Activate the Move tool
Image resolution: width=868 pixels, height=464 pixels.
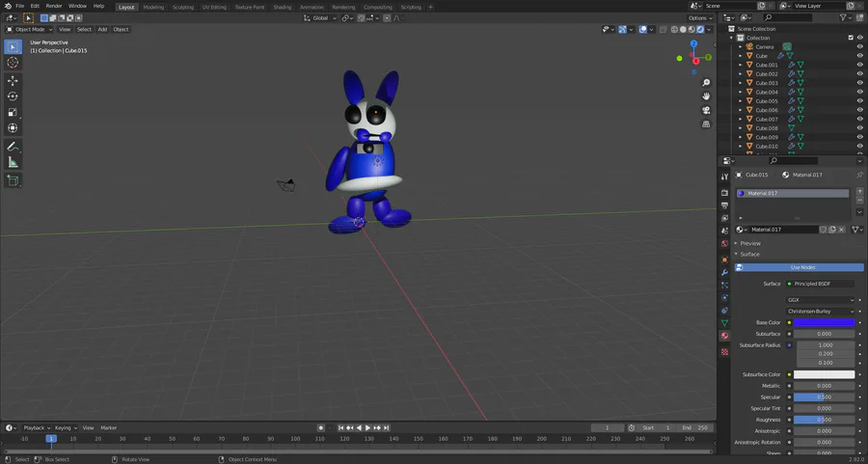pos(13,81)
